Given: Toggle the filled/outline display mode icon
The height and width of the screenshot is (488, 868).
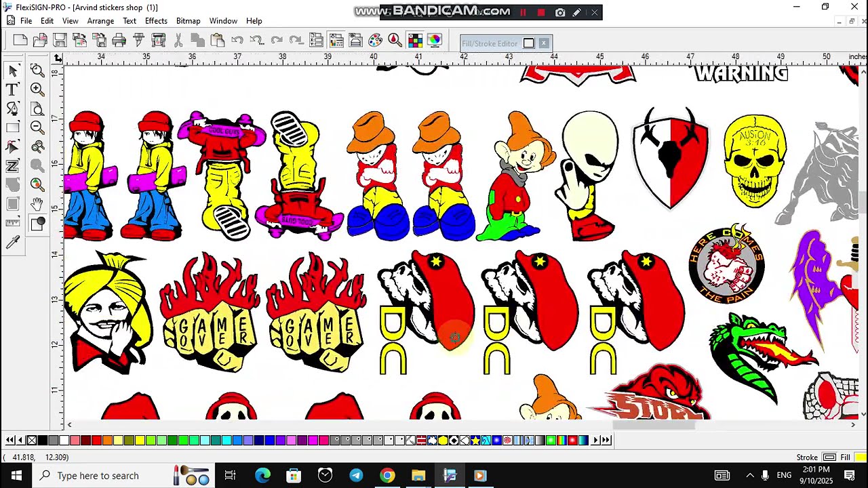Looking at the screenshot, I should (37, 223).
